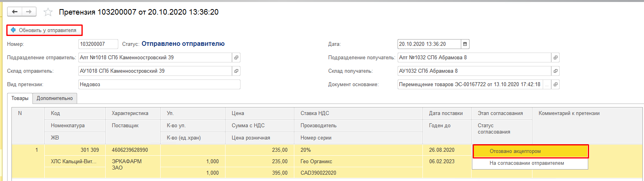
Task: Switch to the Дополнительно tab
Action: (x=55, y=98)
